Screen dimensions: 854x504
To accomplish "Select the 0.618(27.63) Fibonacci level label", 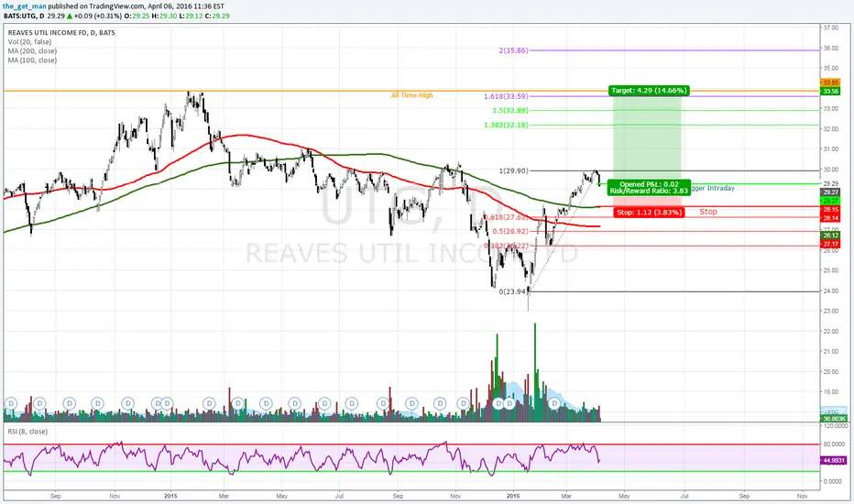I will click(506, 217).
